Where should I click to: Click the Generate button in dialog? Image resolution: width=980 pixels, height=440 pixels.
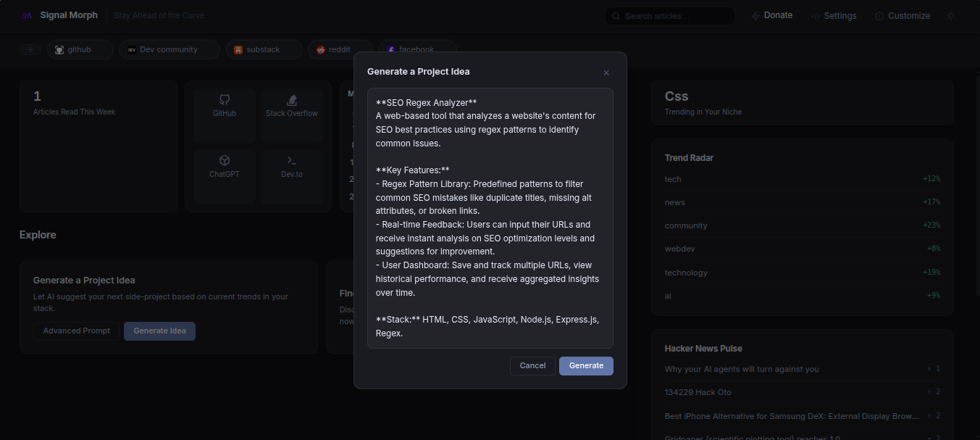[586, 366]
